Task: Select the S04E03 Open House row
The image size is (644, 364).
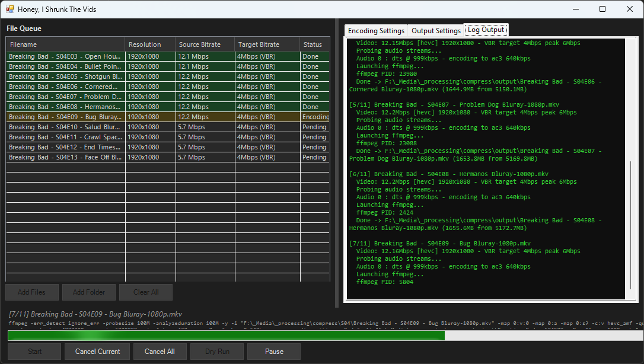Action: click(x=65, y=56)
